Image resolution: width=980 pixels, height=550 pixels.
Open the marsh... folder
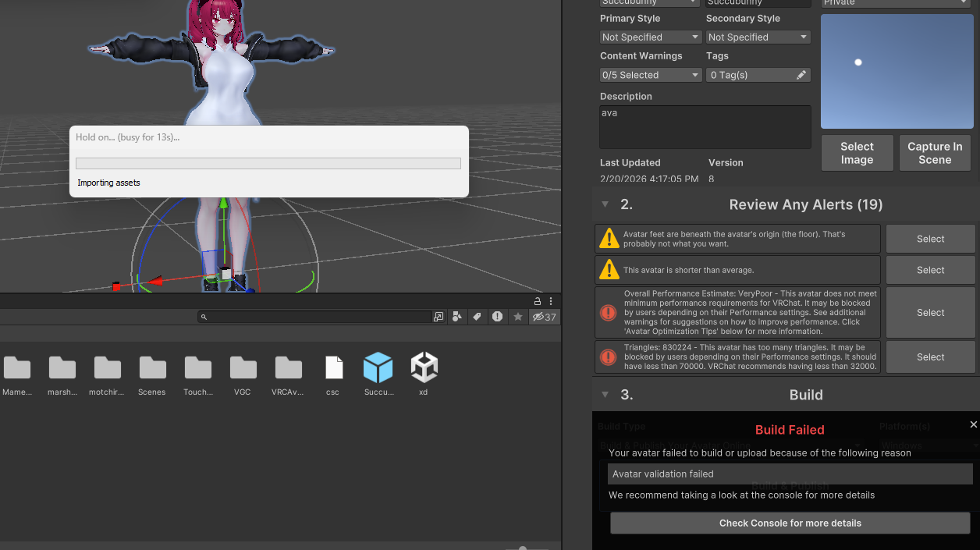(62, 368)
